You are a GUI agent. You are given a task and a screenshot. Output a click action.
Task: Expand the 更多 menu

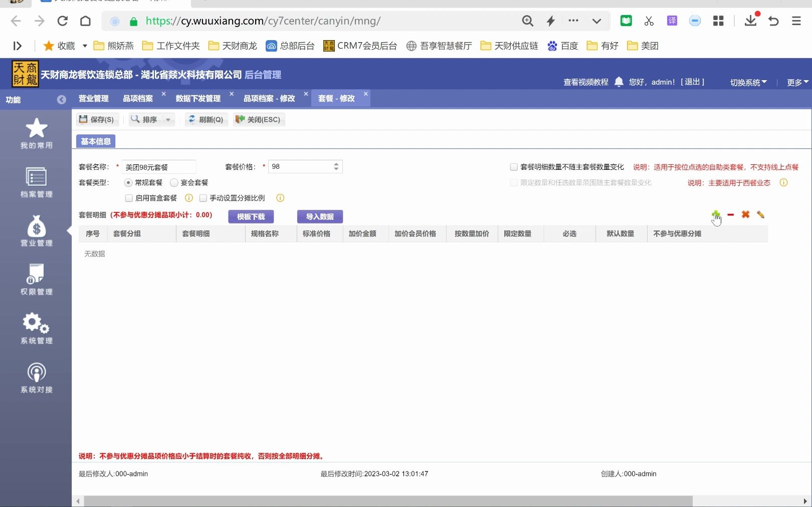coord(798,83)
